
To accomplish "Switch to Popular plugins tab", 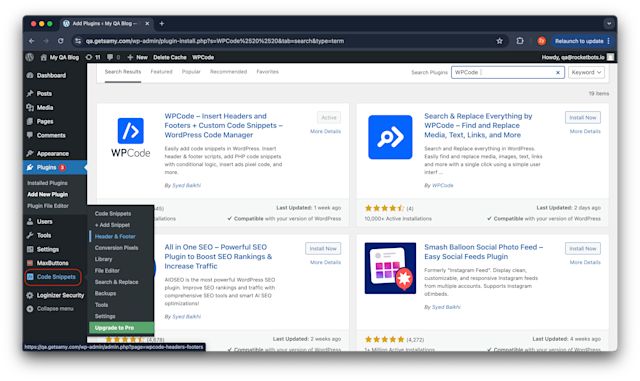I will [191, 72].
